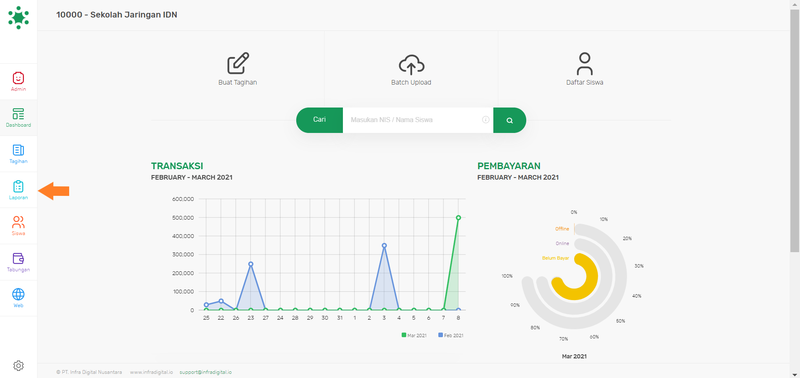The width and height of the screenshot is (800, 378).
Task: Click the Buat Tagihan pencil icon
Action: click(238, 64)
